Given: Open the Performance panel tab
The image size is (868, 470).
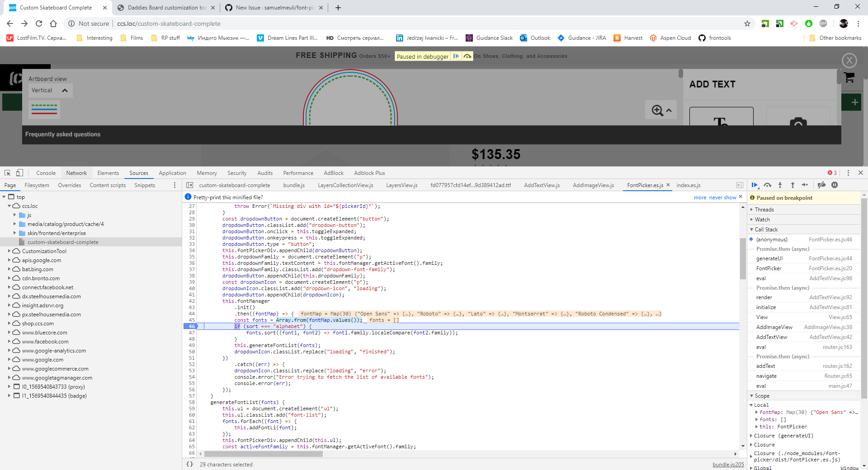Looking at the screenshot, I should tap(298, 173).
